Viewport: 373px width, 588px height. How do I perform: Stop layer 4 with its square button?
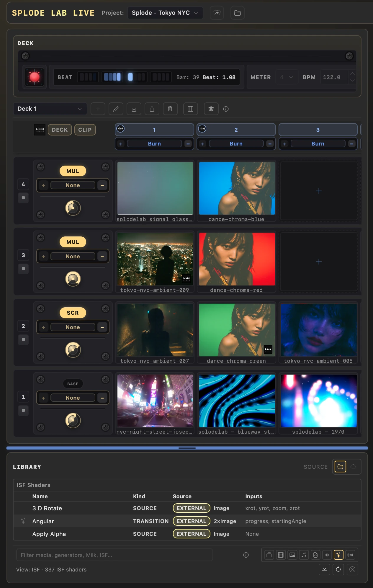23,198
